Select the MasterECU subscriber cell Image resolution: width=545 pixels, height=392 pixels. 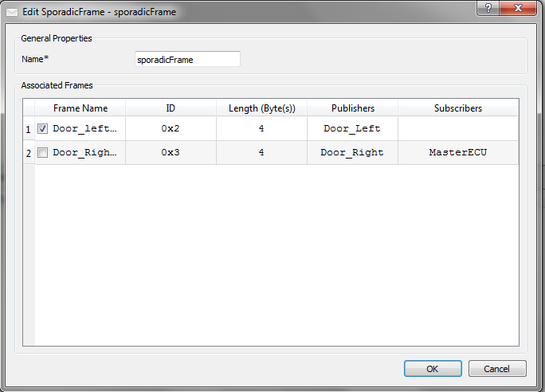click(x=458, y=152)
